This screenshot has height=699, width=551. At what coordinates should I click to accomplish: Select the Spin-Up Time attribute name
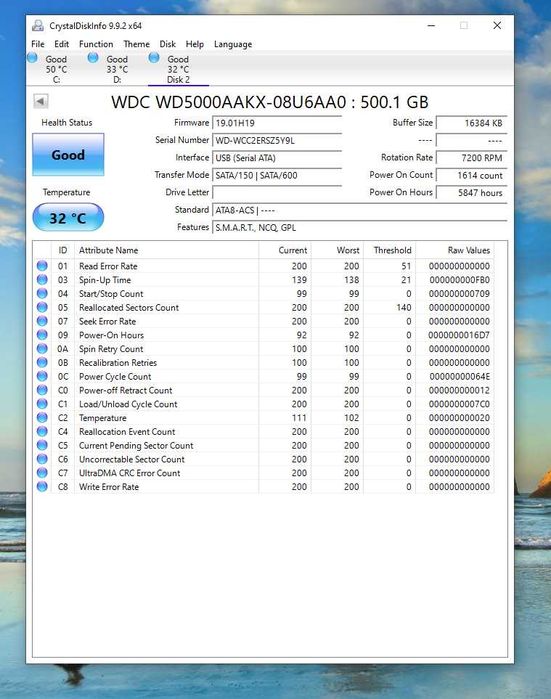pyautogui.click(x=105, y=280)
